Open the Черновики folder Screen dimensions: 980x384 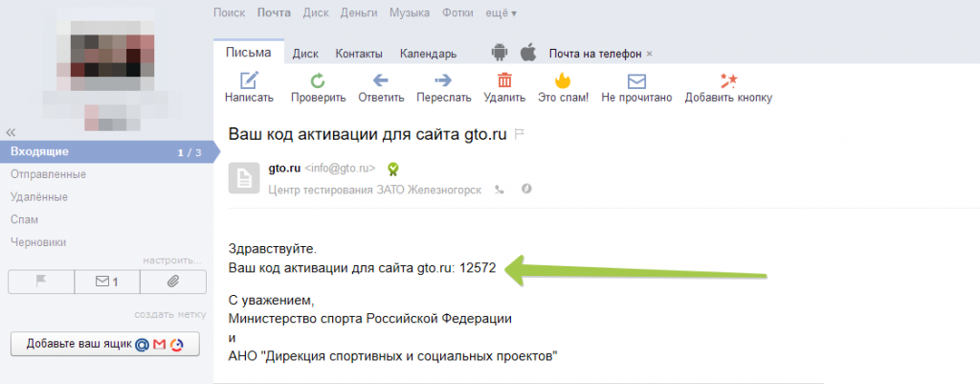38,242
